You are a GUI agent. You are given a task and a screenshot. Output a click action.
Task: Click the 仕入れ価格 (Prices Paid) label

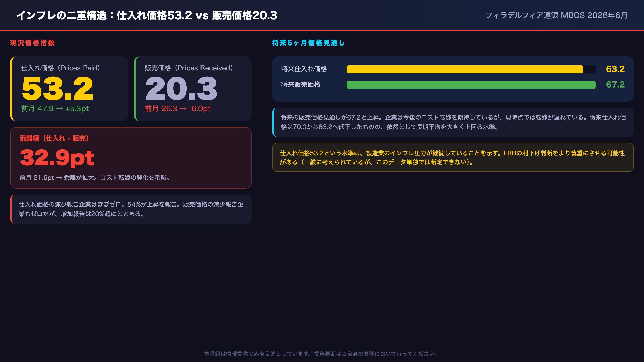[x=61, y=68]
